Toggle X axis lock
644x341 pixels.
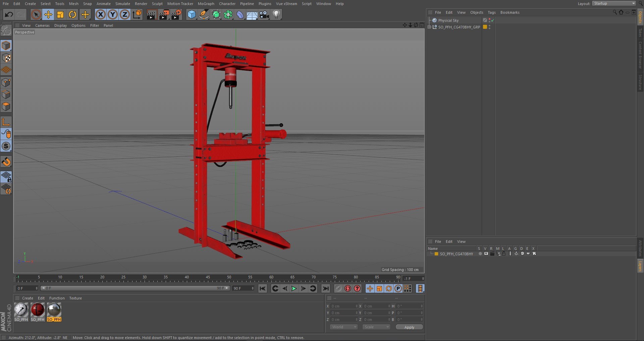100,14
